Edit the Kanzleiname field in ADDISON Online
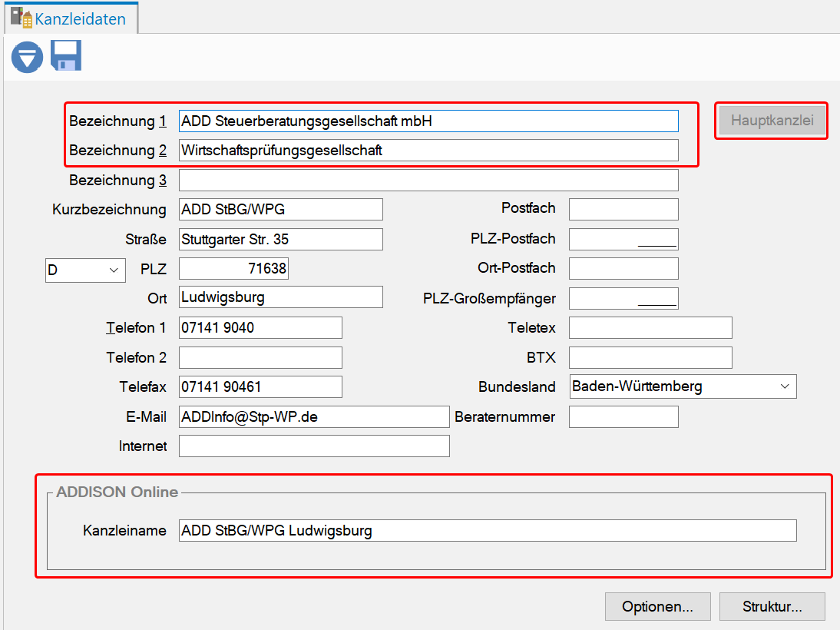840x630 pixels. 488,530
